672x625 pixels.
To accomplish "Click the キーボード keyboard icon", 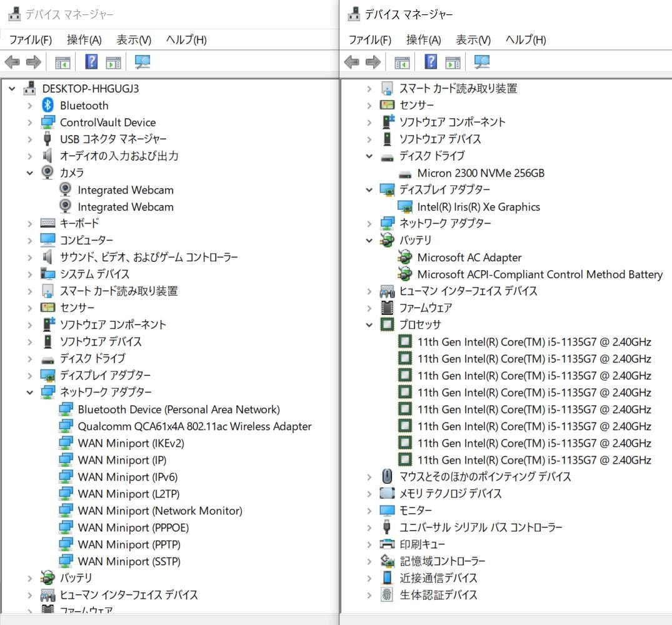I will click(48, 223).
